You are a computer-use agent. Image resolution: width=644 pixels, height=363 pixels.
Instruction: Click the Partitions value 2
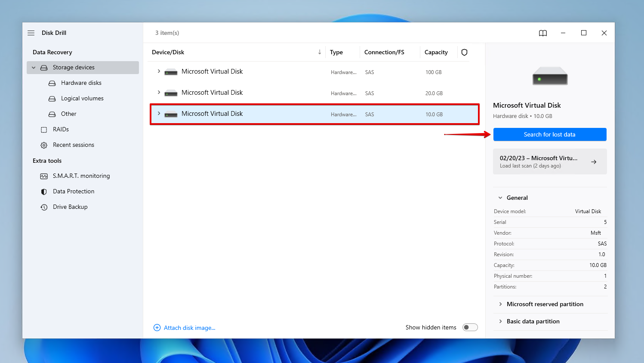pyautogui.click(x=605, y=287)
